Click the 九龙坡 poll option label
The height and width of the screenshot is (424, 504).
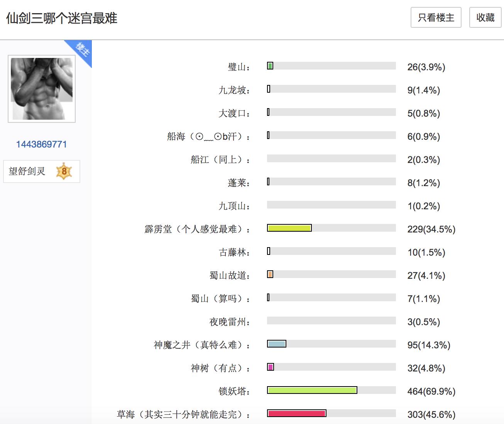click(234, 90)
